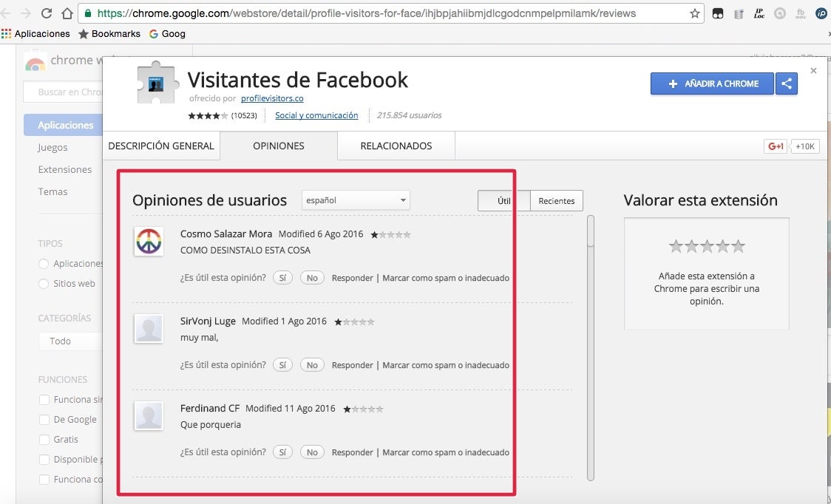The image size is (831, 504).
Task: Flag Ferdinand CF's review as spam
Action: click(x=446, y=452)
